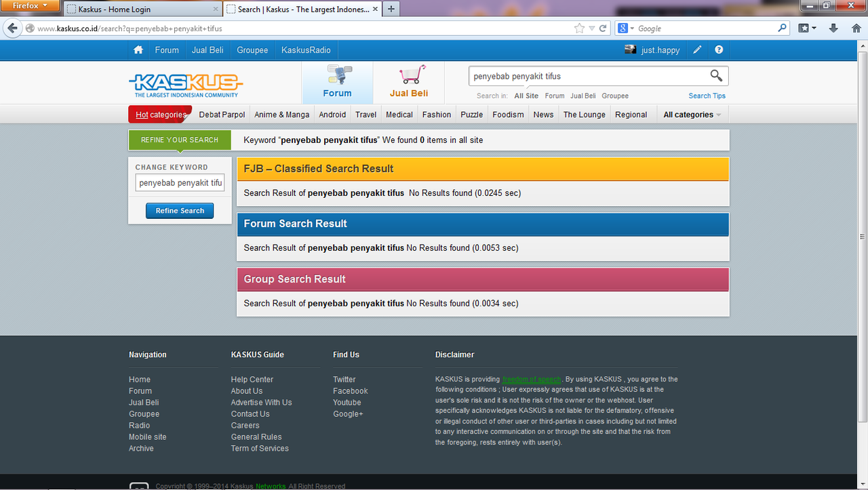
Task: Open the Twitter footer link
Action: tap(344, 380)
